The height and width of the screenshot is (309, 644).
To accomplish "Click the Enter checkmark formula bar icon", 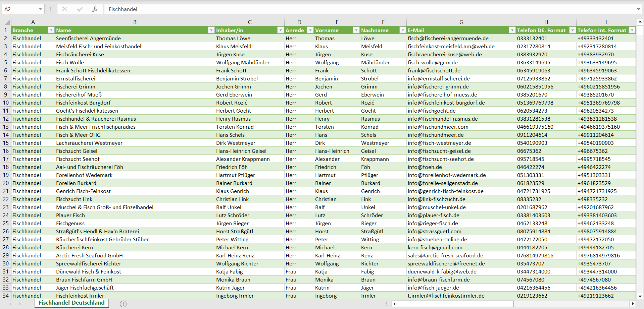I will (x=80, y=9).
